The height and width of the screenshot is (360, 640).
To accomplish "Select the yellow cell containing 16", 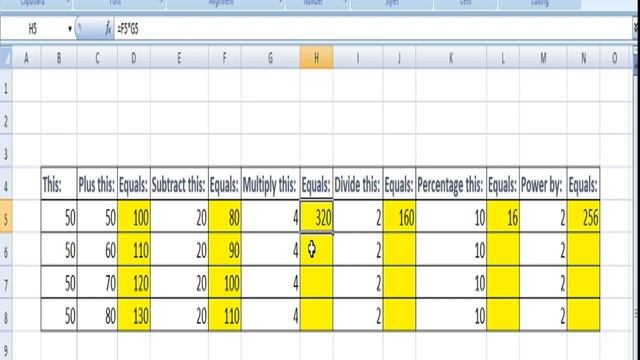I will [x=503, y=216].
